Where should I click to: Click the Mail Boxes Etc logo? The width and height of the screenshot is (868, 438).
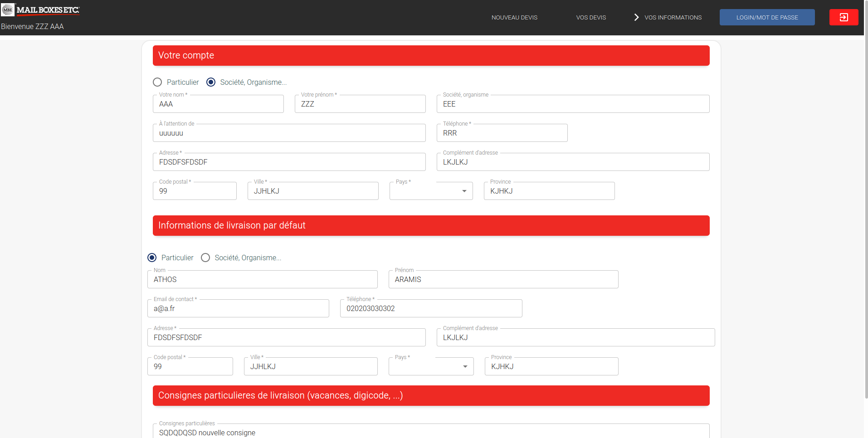click(41, 10)
